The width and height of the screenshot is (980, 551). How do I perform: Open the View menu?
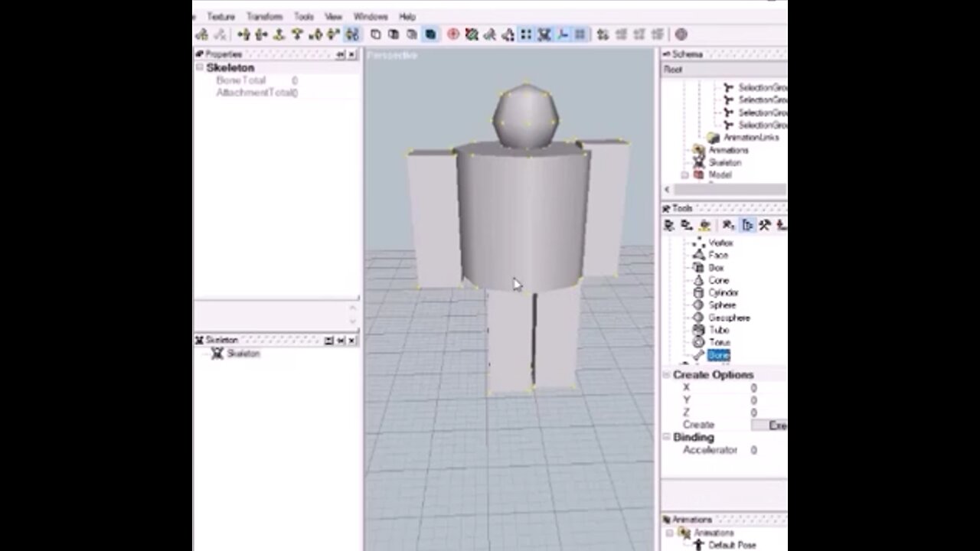pyautogui.click(x=333, y=16)
